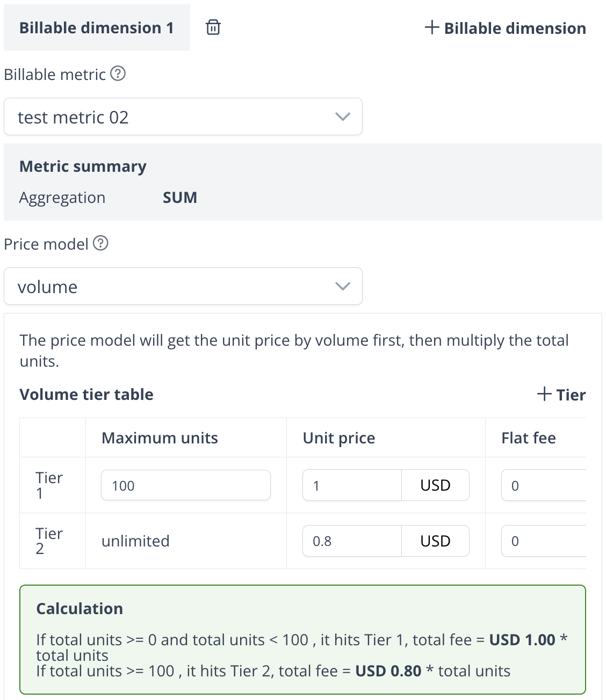Click the Tier 1 USD currency label
This screenshot has width=606, height=700.
(x=435, y=486)
